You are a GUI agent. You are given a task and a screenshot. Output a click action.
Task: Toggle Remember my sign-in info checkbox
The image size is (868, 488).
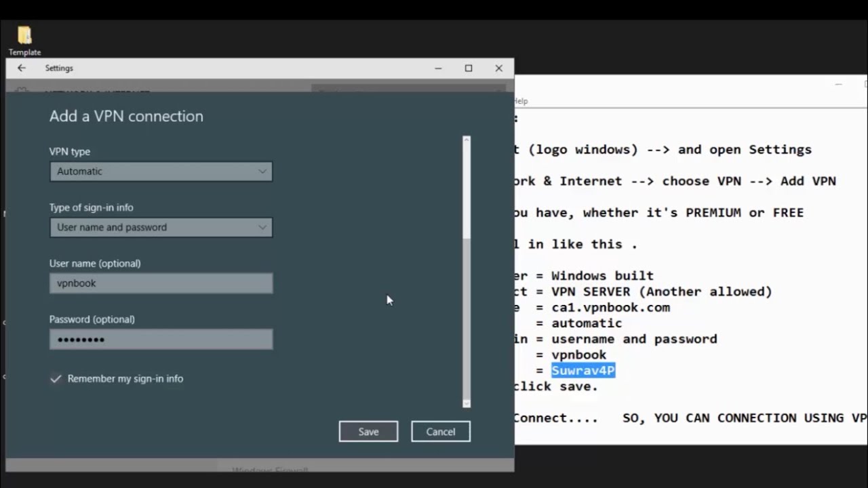[x=56, y=379]
